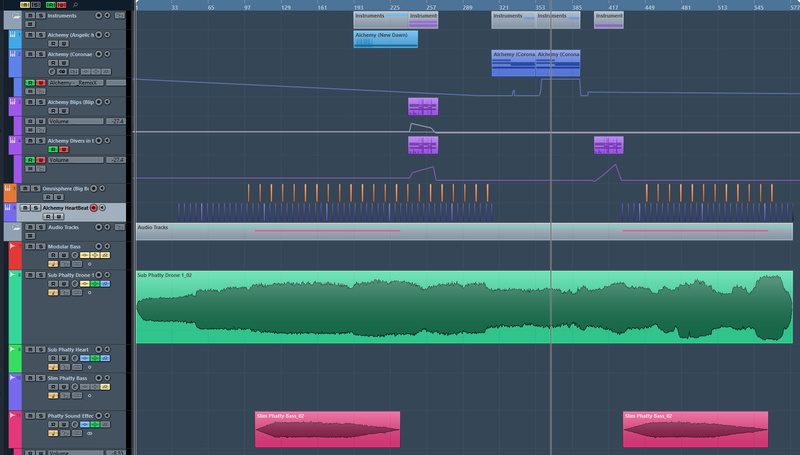Toggle record enable on Alchemy HeartBeat
Image resolution: width=800 pixels, height=455 pixels.
tap(94, 208)
